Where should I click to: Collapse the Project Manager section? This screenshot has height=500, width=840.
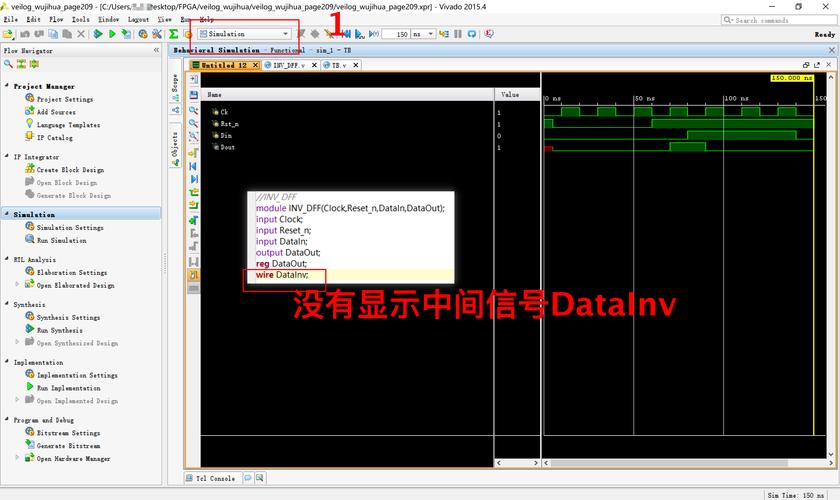pos(6,85)
